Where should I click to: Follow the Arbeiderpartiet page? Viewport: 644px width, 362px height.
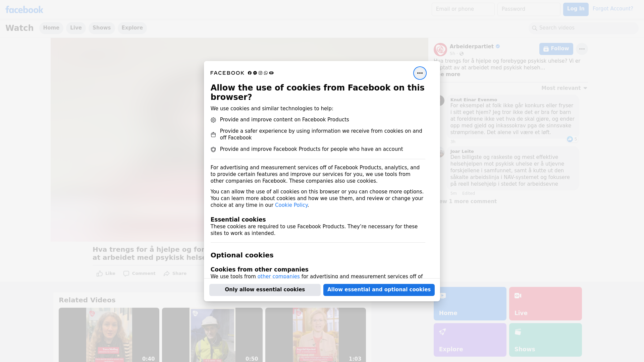tap(556, 49)
